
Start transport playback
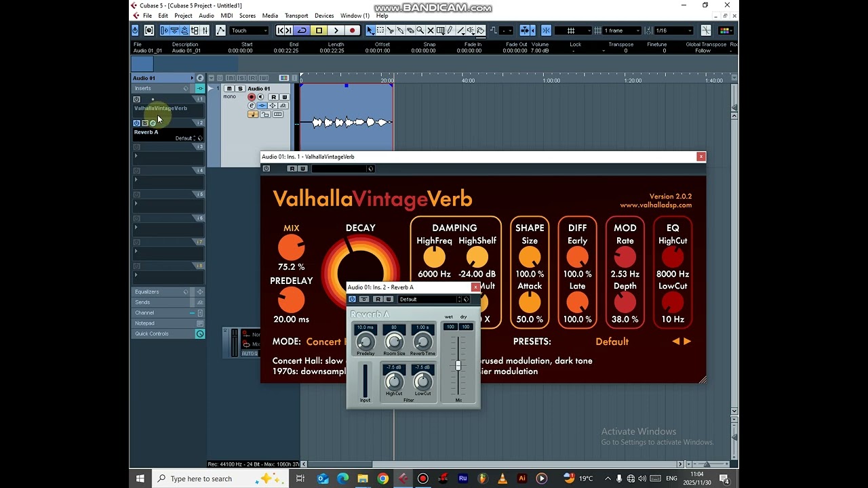tap(336, 30)
